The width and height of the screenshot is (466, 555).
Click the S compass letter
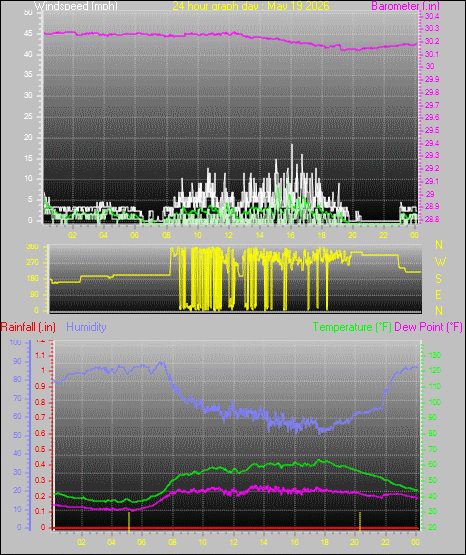pyautogui.click(x=439, y=279)
